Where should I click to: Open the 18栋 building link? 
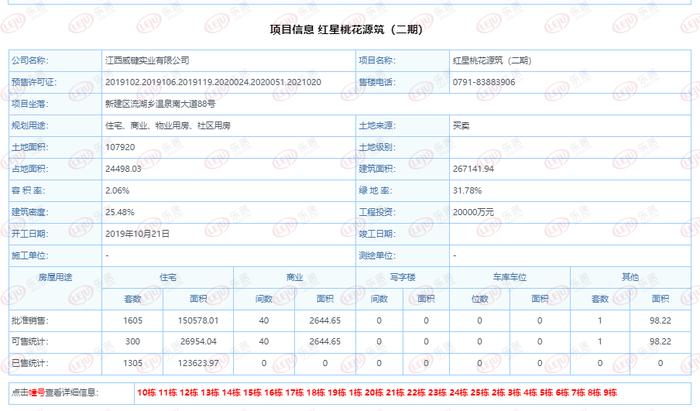[316, 393]
